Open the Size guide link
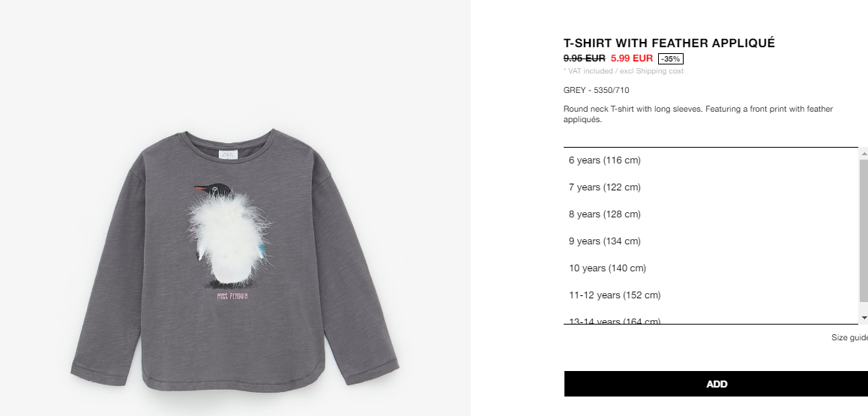 [850, 337]
